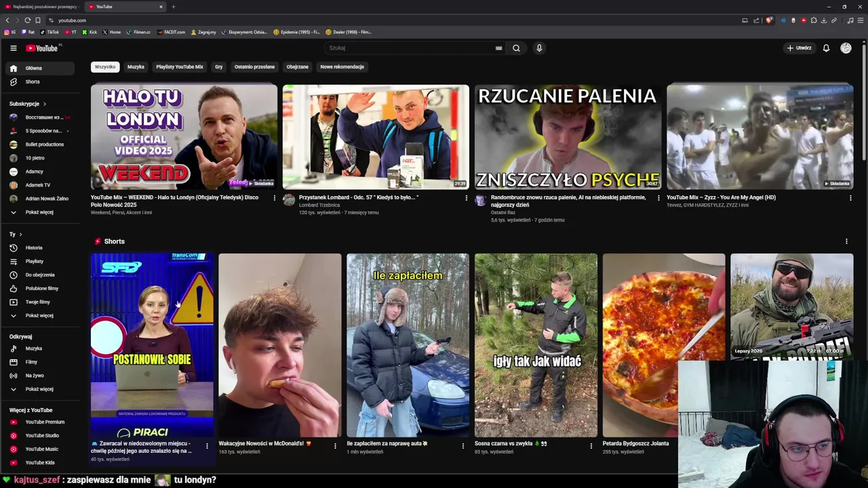Open the browser main menu icon
The width and height of the screenshot is (868, 488).
pos(861,20)
